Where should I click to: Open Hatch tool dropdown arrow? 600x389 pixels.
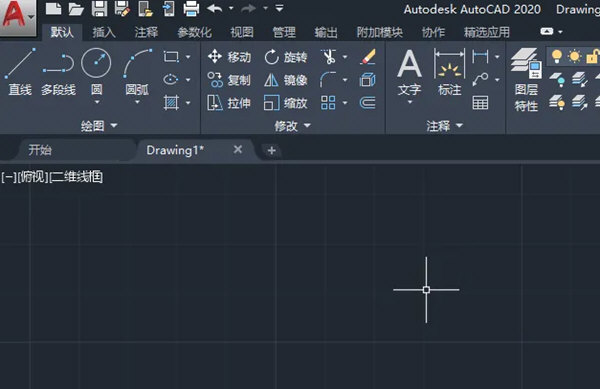(188, 103)
